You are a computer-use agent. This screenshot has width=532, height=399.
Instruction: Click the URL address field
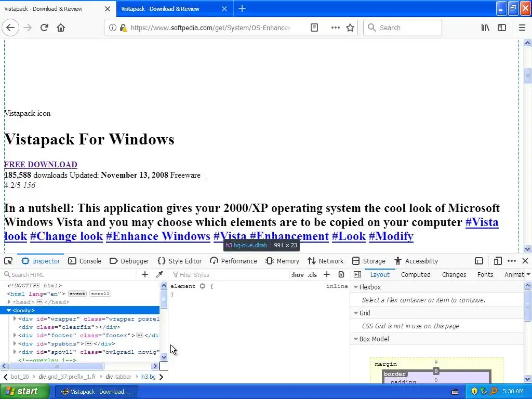210,28
